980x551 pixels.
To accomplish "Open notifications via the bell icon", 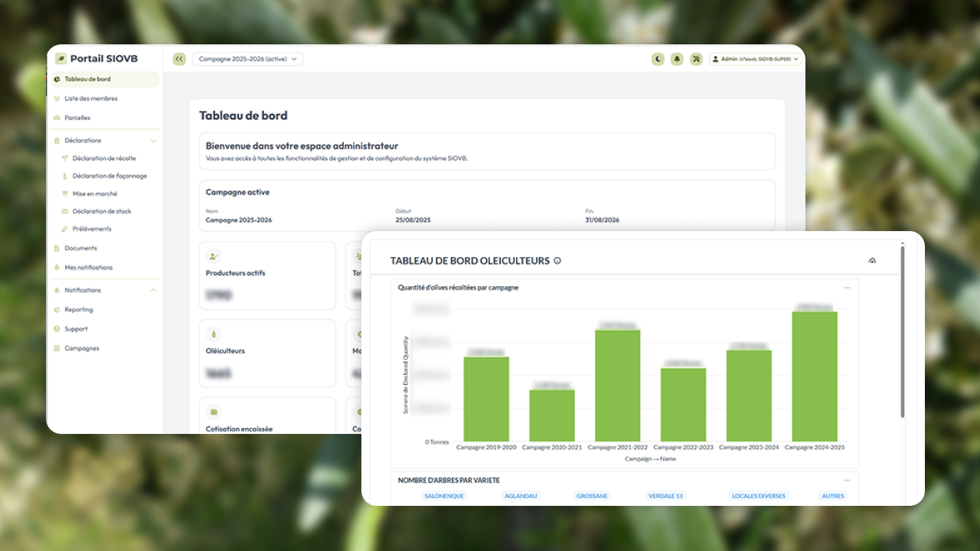I will (x=677, y=58).
